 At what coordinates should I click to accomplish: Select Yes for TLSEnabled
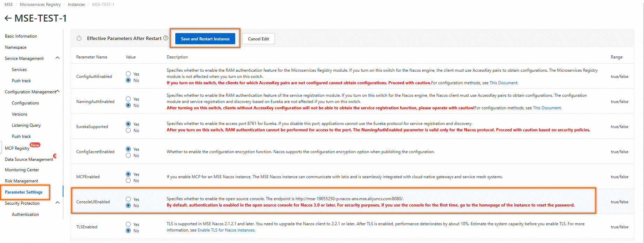click(x=128, y=224)
